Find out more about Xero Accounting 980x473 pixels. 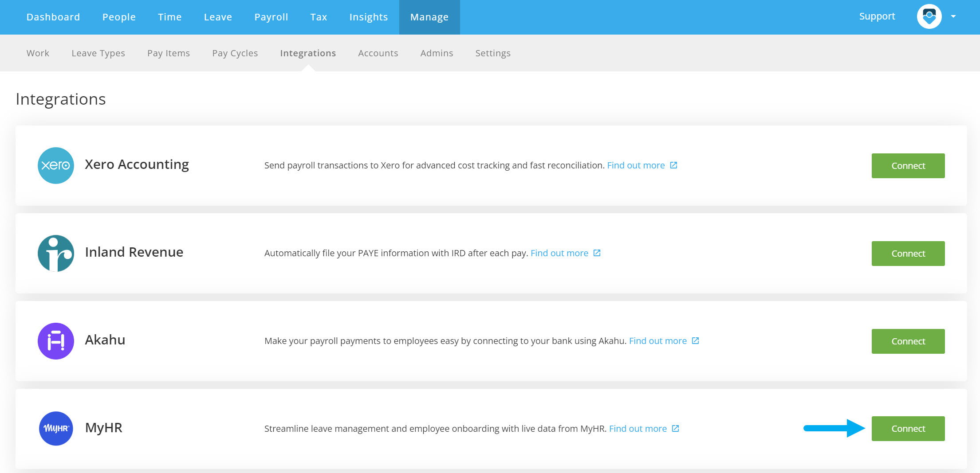click(x=636, y=165)
